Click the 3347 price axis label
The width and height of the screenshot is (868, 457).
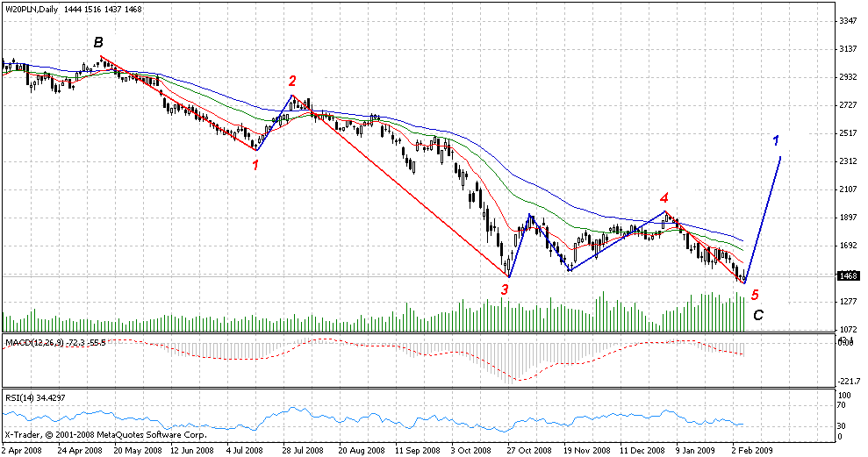tap(848, 20)
